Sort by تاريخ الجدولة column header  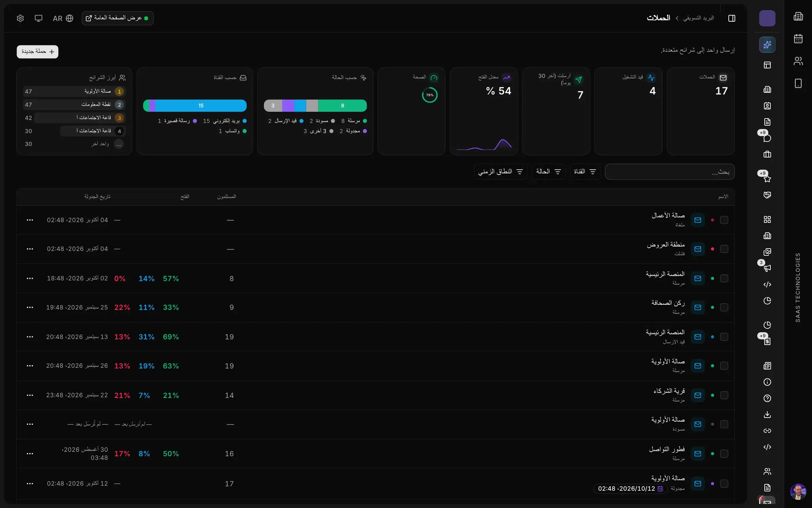point(97,197)
